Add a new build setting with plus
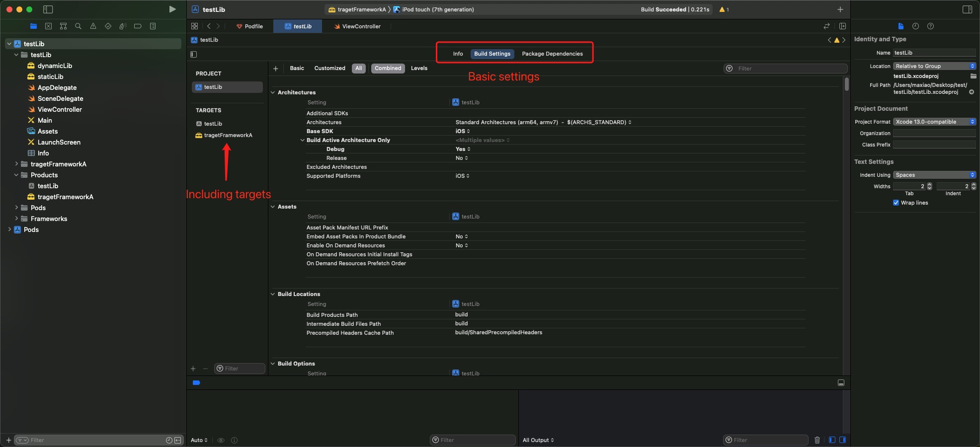Viewport: 980px width, 447px height. coord(275,69)
